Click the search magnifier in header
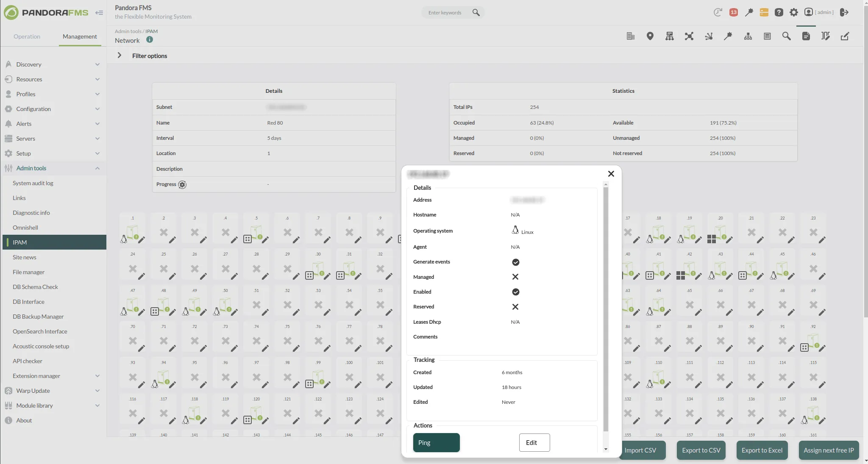The image size is (868, 464). (x=476, y=13)
